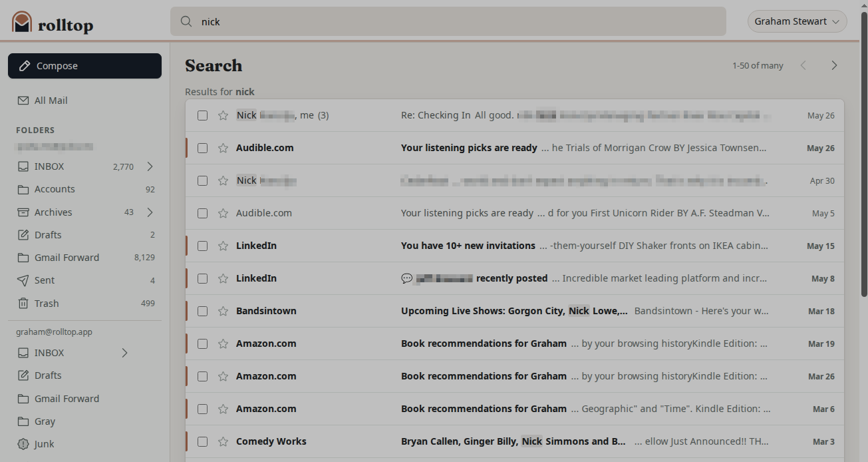Screen dimensions: 868x462
Task: Open All Mail view
Action: [x=84, y=101]
